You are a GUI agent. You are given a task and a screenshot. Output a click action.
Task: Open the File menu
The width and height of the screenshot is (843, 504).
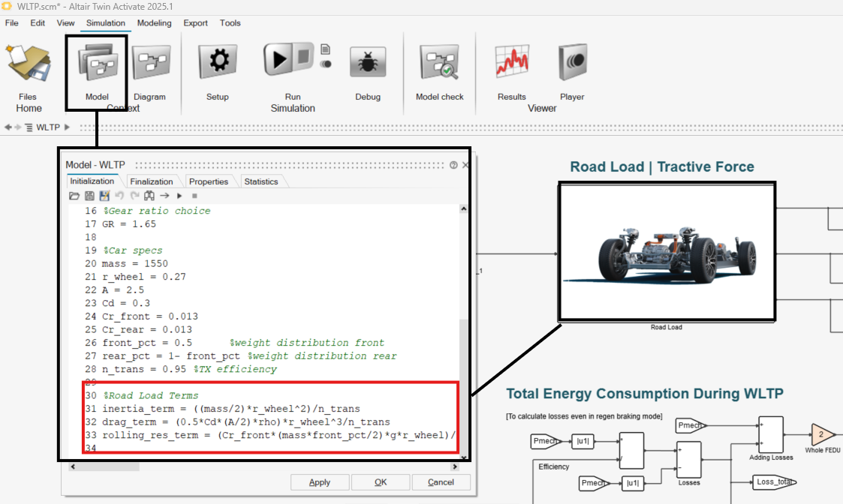coord(12,23)
